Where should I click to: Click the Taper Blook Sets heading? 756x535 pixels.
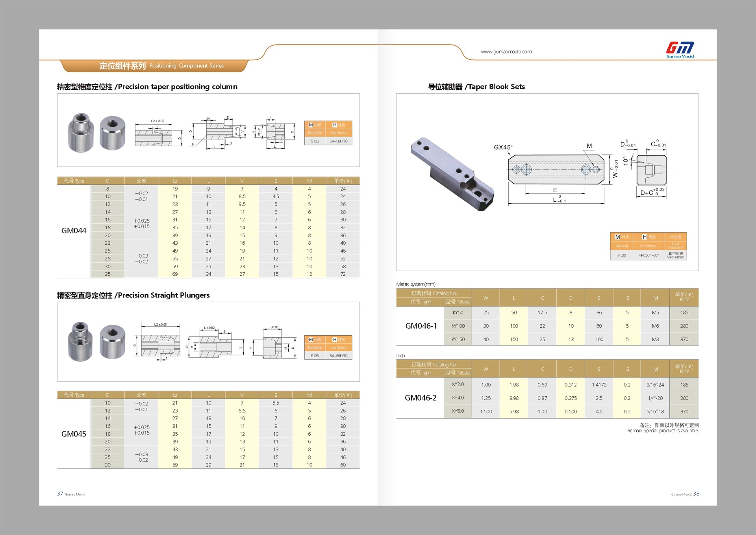[x=476, y=87]
